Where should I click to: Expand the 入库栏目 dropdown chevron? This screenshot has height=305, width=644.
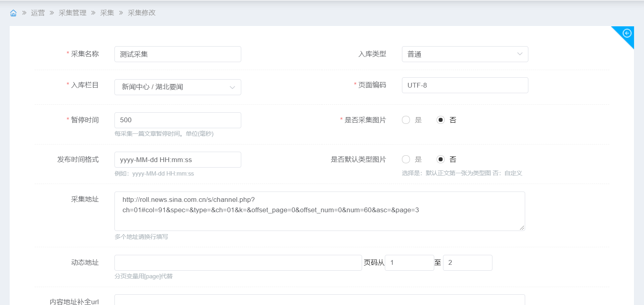(232, 87)
